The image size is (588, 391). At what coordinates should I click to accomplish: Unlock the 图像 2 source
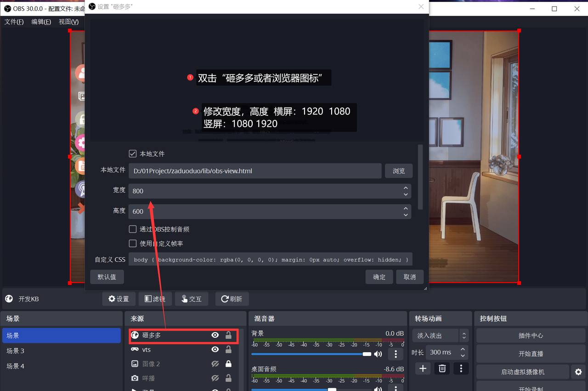coord(228,364)
